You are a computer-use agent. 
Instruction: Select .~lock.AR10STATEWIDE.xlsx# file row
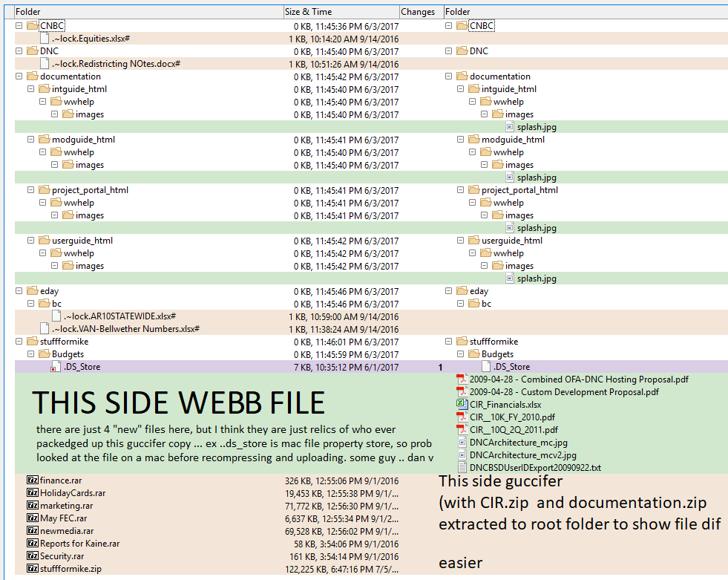click(207, 316)
